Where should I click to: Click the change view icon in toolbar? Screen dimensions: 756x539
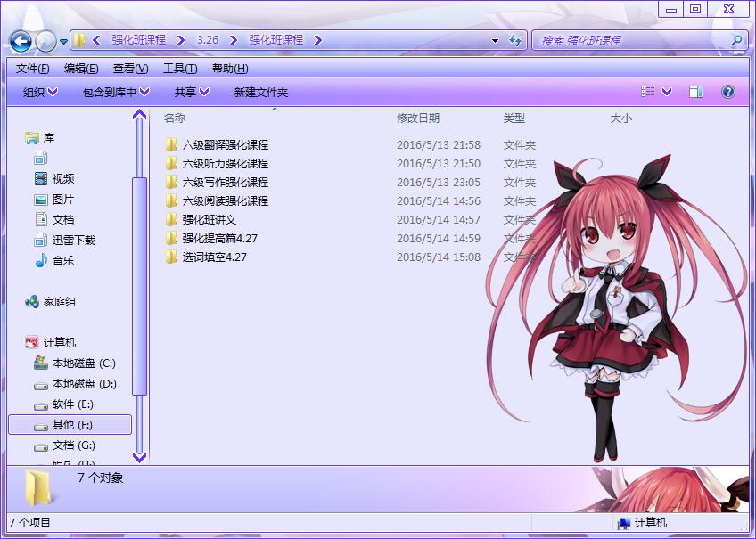(x=648, y=92)
